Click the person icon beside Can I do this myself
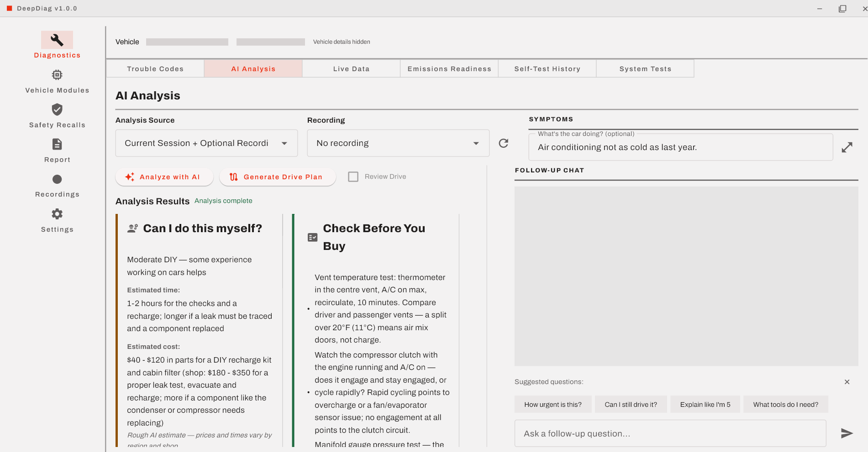 (x=133, y=229)
